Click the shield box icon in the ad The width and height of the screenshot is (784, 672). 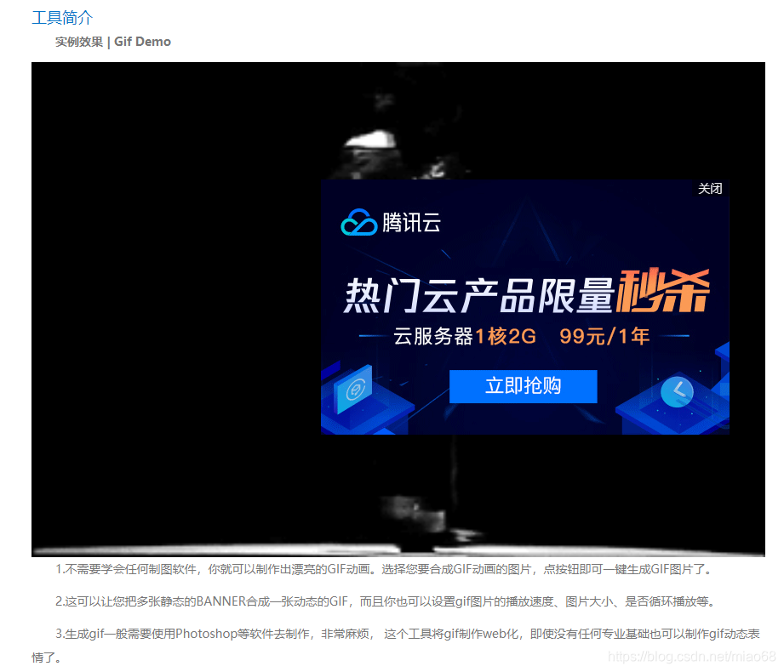point(354,389)
